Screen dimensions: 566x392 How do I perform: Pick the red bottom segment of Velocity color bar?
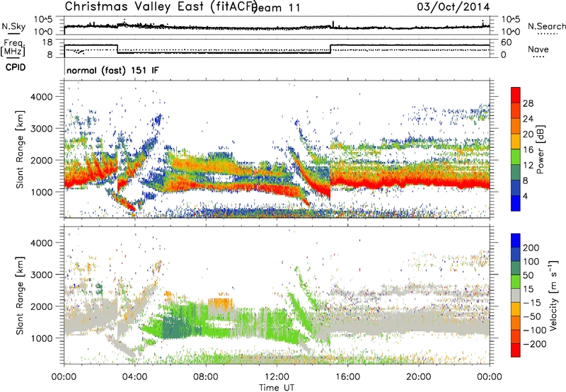[516, 350]
